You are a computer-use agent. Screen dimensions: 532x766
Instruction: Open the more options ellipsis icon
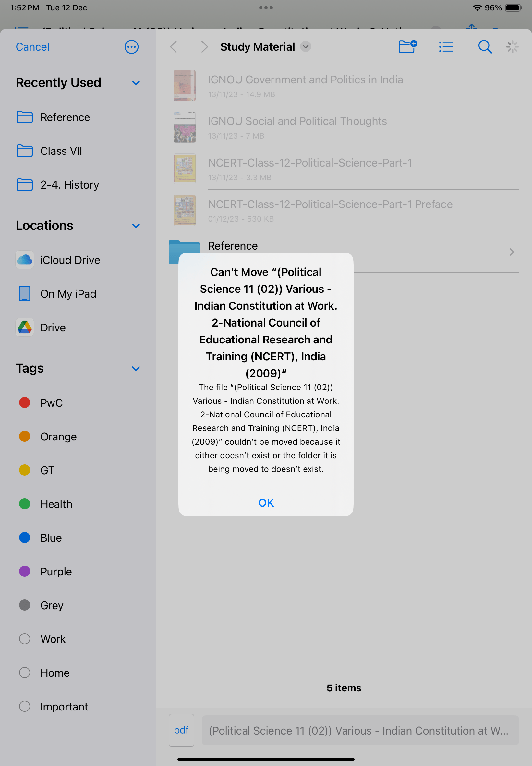[x=131, y=47]
